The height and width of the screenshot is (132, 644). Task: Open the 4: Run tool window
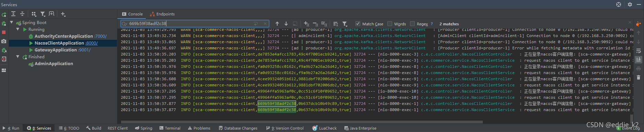[11, 128]
